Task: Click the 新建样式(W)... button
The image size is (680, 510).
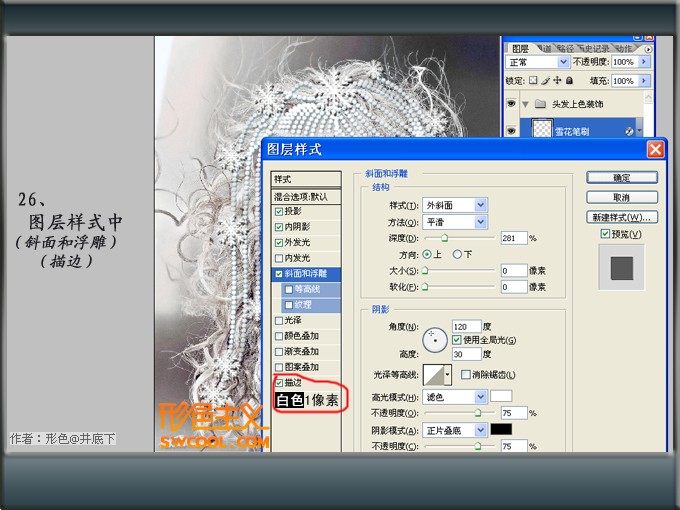Action: click(622, 217)
